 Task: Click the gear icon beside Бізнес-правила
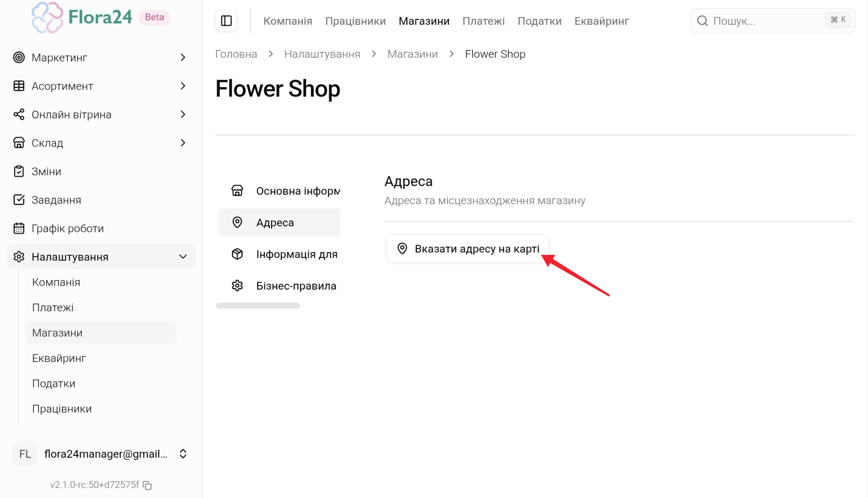tap(237, 286)
